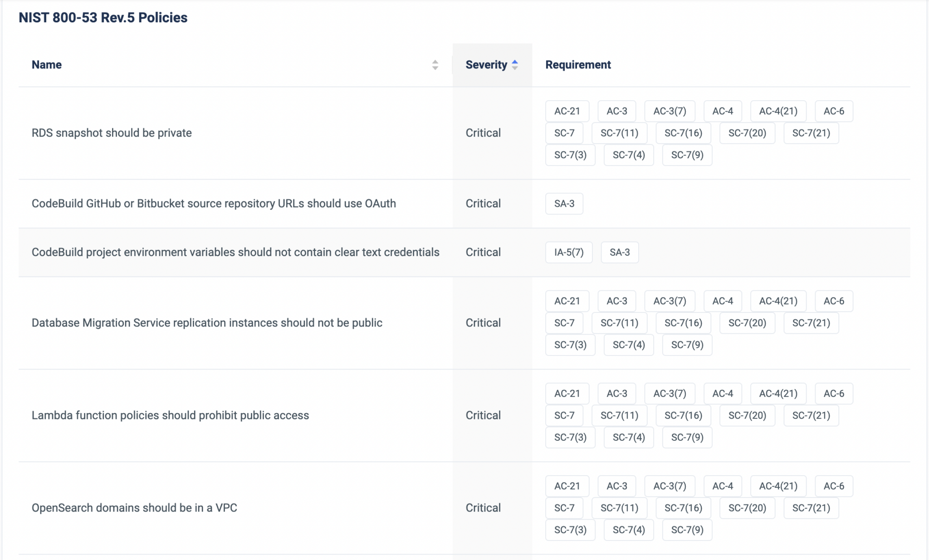Open the CodeBuild GitHub or Bitbucket OAuth policy
Screen dimensions: 929x560
coord(214,204)
